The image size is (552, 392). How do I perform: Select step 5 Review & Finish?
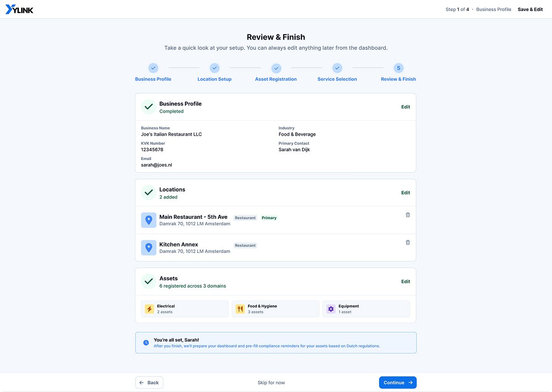(x=398, y=73)
